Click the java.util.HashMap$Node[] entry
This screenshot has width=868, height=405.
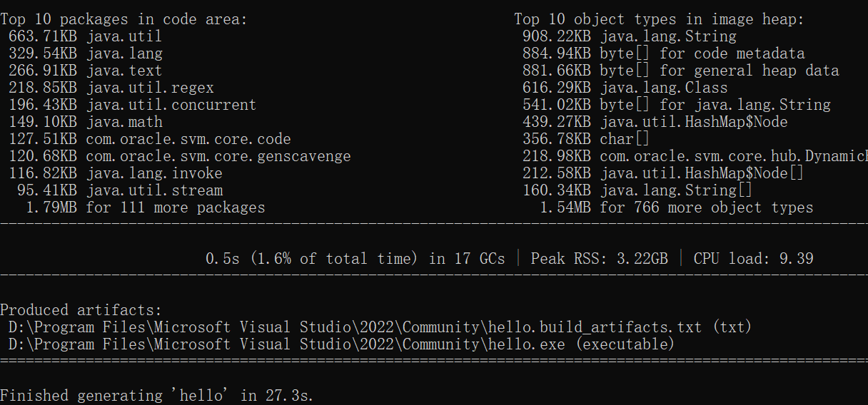702,173
